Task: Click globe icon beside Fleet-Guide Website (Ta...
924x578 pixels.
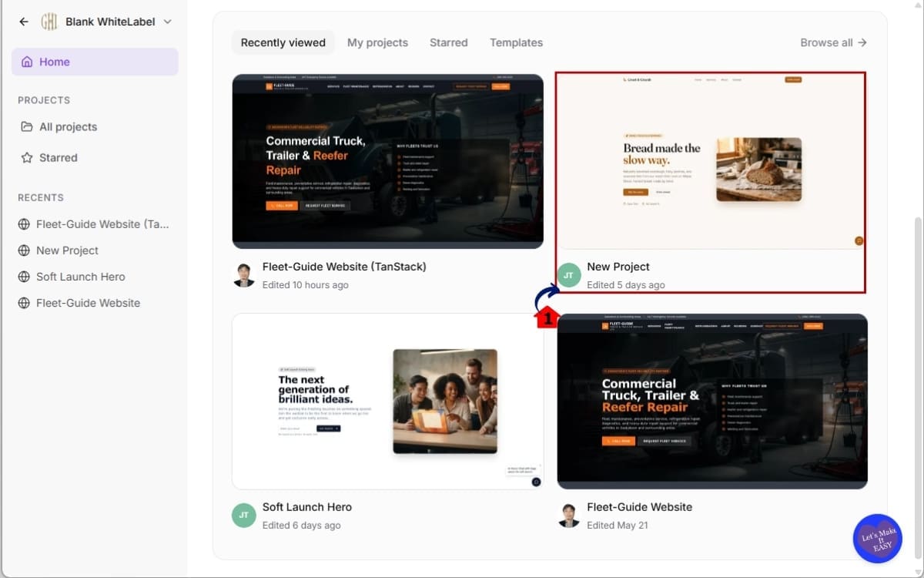Action: (24, 224)
